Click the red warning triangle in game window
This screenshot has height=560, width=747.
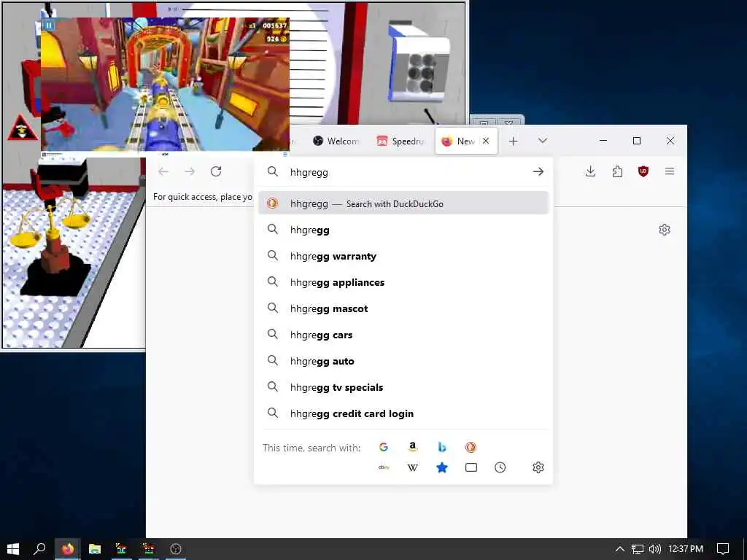click(23, 128)
